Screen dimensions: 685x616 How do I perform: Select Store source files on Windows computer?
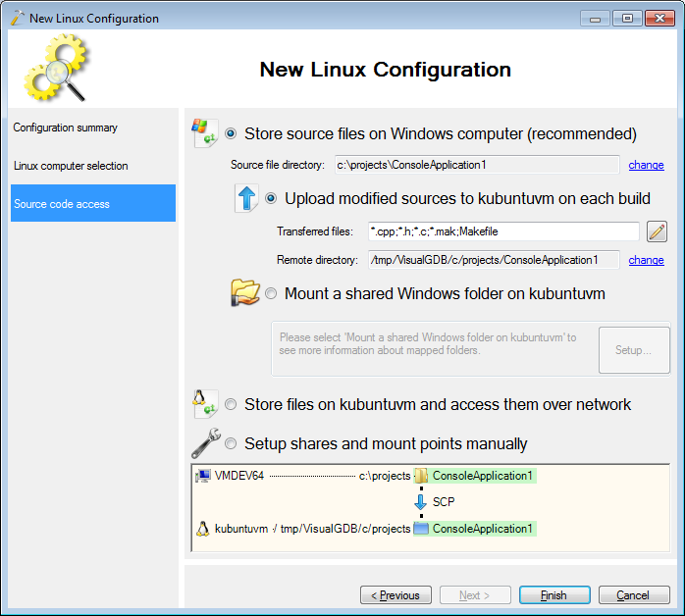(x=231, y=133)
